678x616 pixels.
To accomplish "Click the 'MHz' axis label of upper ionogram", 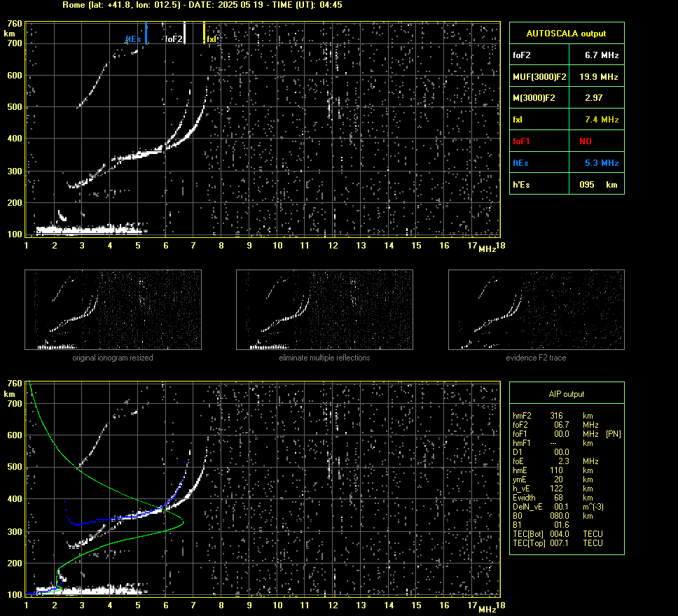I will pos(487,249).
